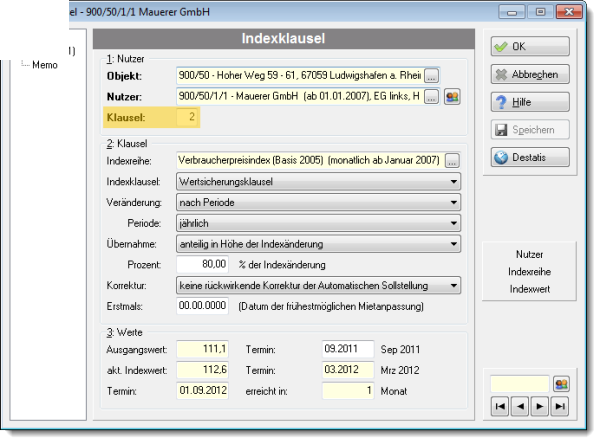Expand the Indexklausel dropdown

pyautogui.click(x=454, y=182)
